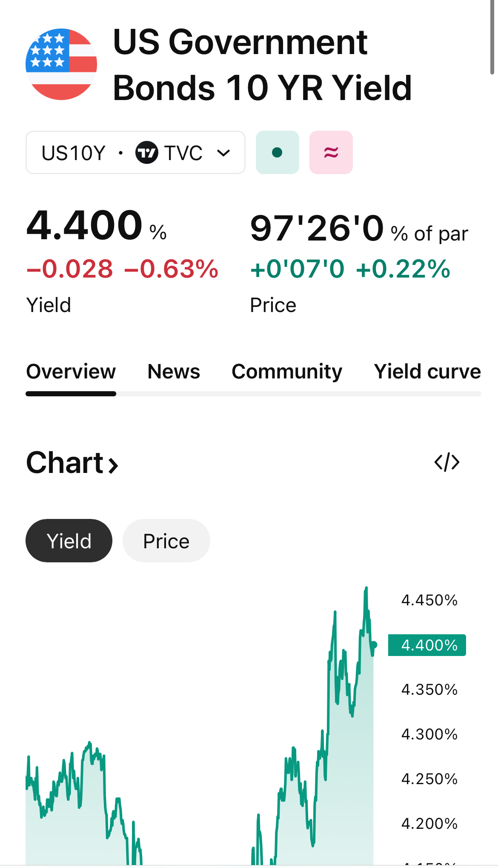
Task: Click the chart's last-value dot marker
Action: 374,645
